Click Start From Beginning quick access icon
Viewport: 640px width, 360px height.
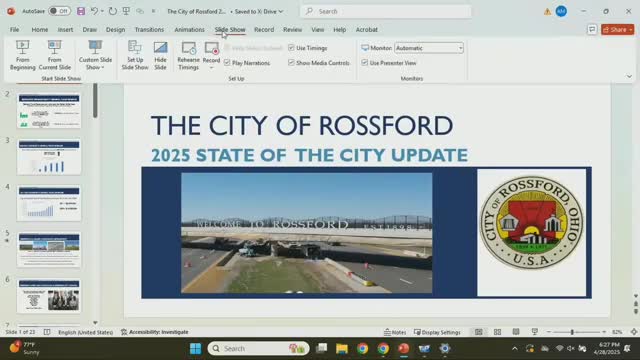tap(126, 11)
